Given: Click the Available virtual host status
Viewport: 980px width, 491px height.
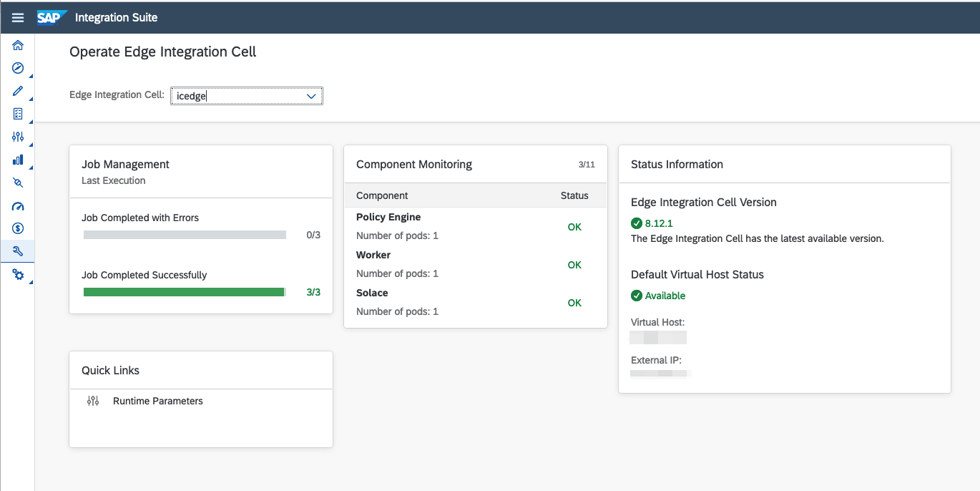Looking at the screenshot, I should [x=665, y=296].
